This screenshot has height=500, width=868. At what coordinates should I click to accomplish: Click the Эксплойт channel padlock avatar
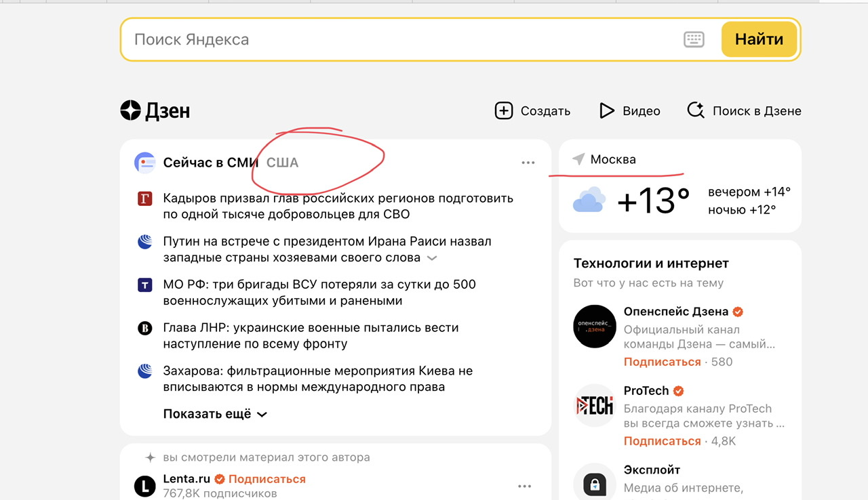point(595,482)
